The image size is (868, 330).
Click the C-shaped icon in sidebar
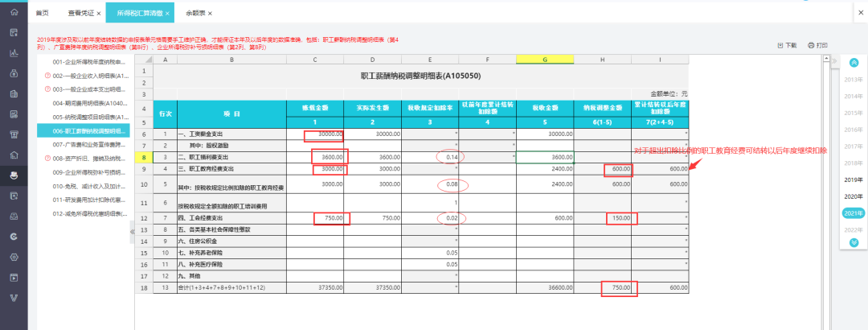[x=14, y=237]
